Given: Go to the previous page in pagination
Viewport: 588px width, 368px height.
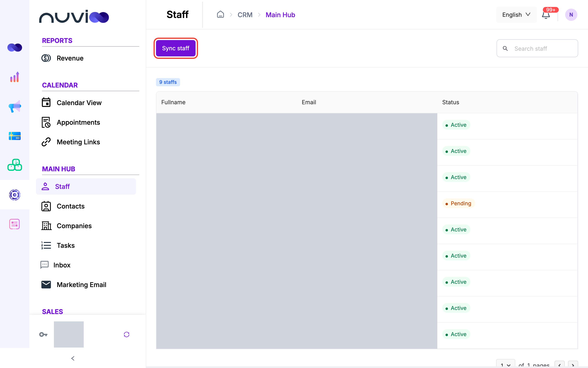Looking at the screenshot, I should pyautogui.click(x=560, y=365).
